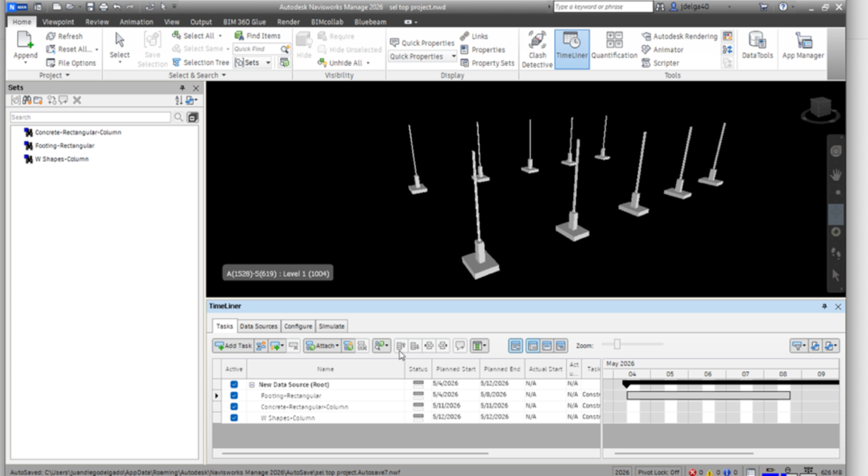Open File Options
This screenshot has width=868, height=476.
click(71, 63)
